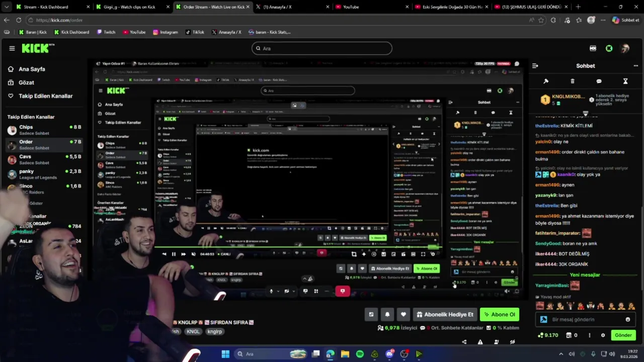Show hidden system tray icons chevron
The height and width of the screenshot is (362, 644).
pos(561,354)
